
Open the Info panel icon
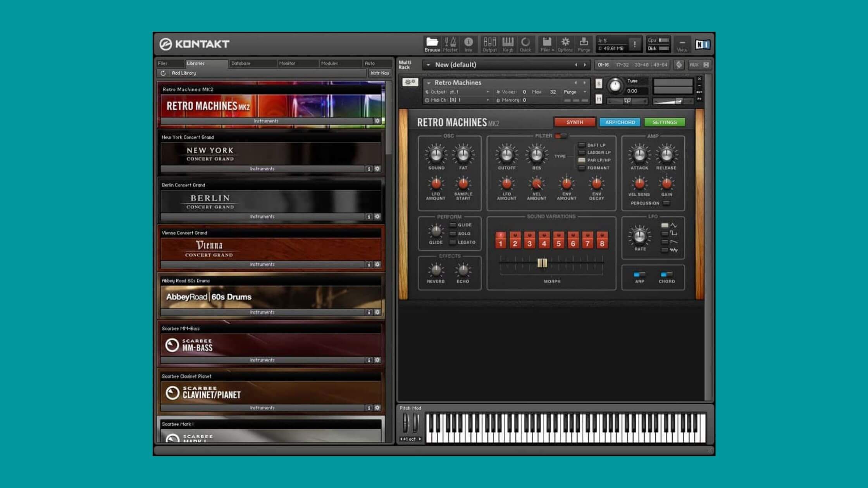469,43
